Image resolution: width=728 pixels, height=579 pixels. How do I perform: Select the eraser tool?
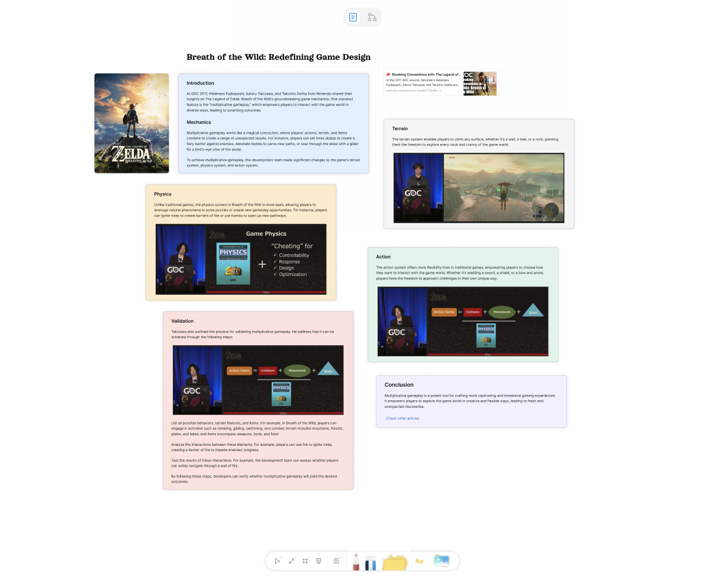[x=371, y=563]
